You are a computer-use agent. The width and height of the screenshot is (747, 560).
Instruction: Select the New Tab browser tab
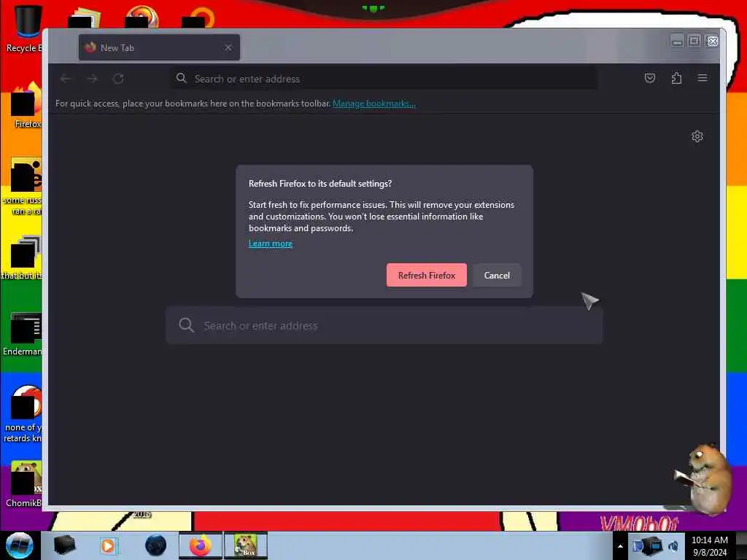159,47
